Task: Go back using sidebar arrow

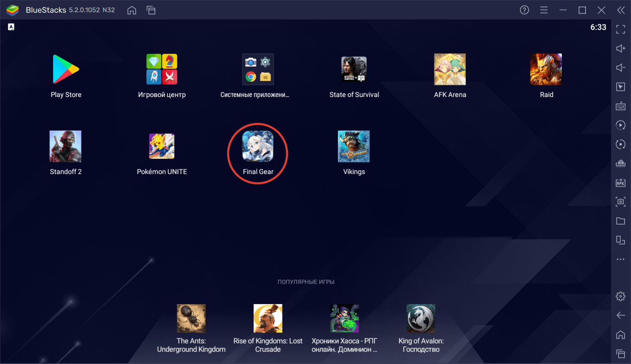Action: 621,315
